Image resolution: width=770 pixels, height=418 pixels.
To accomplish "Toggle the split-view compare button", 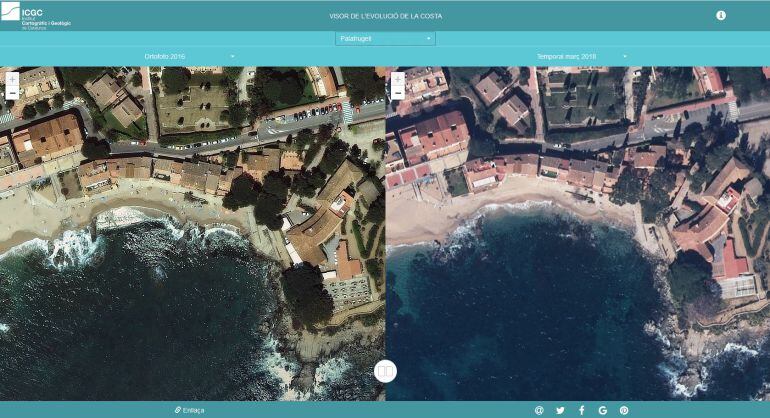I will 385,371.
